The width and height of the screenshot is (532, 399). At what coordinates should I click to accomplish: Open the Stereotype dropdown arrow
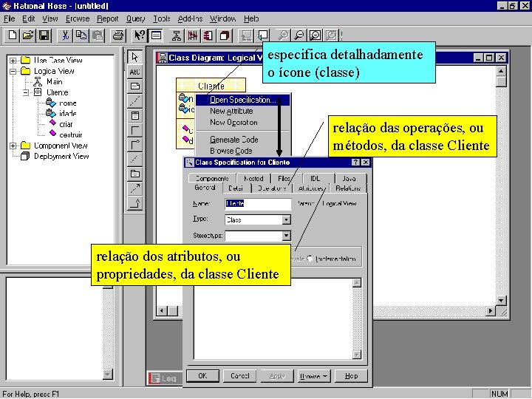[287, 236]
